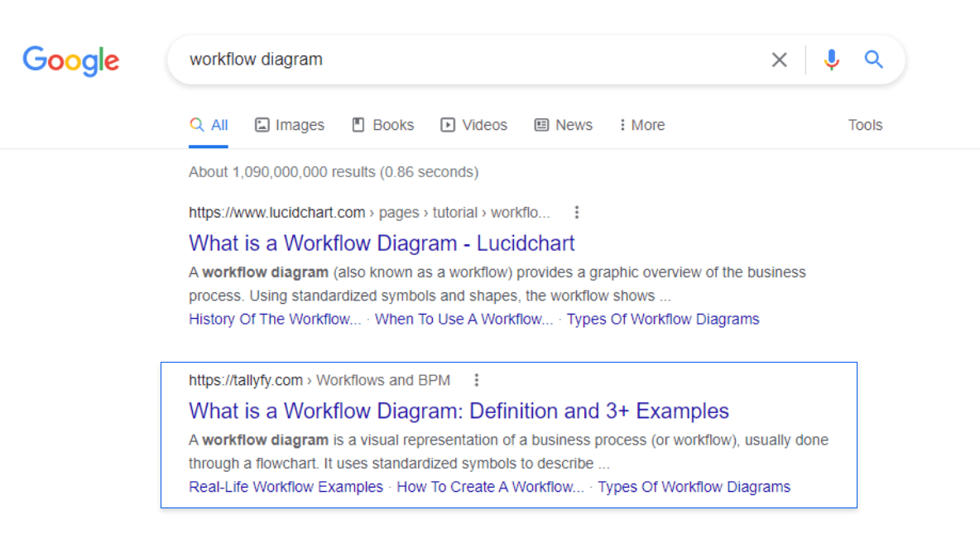Go to the News tab
Viewport: 980px width, 534px height.
564,125
